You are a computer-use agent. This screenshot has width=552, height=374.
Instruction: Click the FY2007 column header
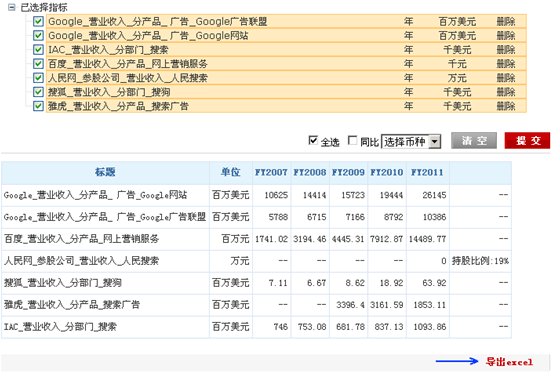[x=271, y=172]
